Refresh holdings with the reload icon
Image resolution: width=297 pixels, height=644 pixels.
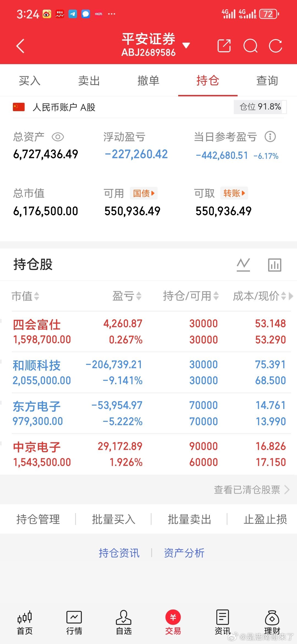click(276, 46)
